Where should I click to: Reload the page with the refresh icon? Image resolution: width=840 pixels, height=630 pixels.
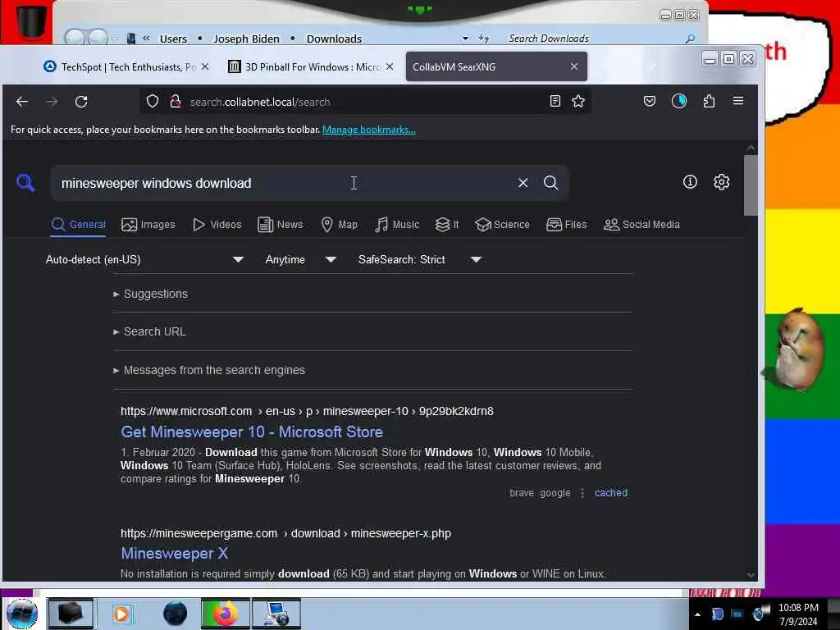pyautogui.click(x=81, y=101)
